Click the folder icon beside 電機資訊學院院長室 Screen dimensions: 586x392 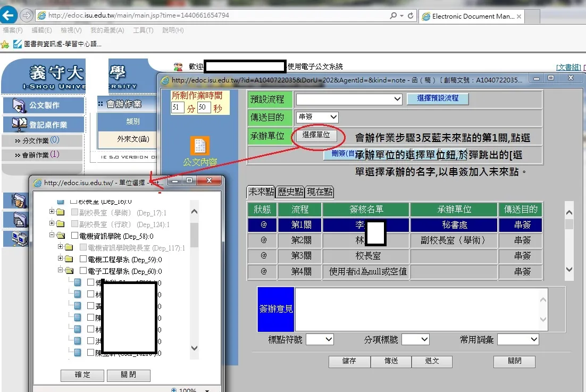tap(69, 247)
